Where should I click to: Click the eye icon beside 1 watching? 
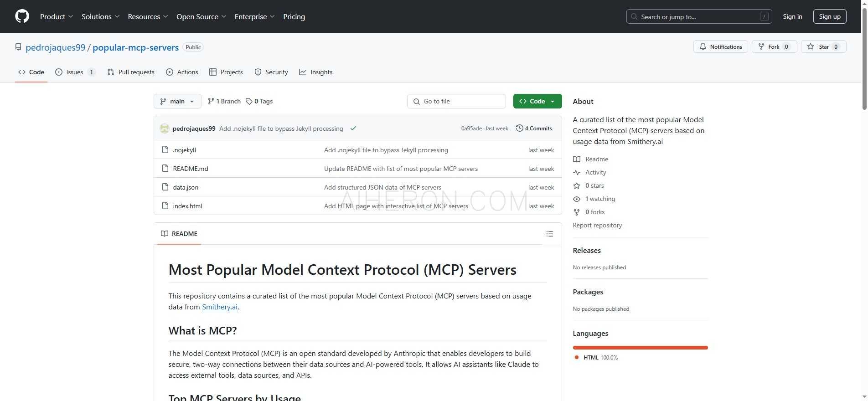[x=577, y=199]
